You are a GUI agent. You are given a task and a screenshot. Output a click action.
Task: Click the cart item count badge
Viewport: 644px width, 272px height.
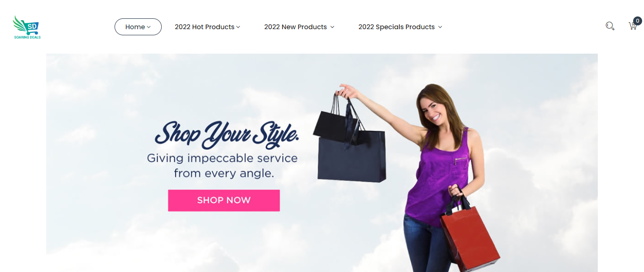point(637,21)
